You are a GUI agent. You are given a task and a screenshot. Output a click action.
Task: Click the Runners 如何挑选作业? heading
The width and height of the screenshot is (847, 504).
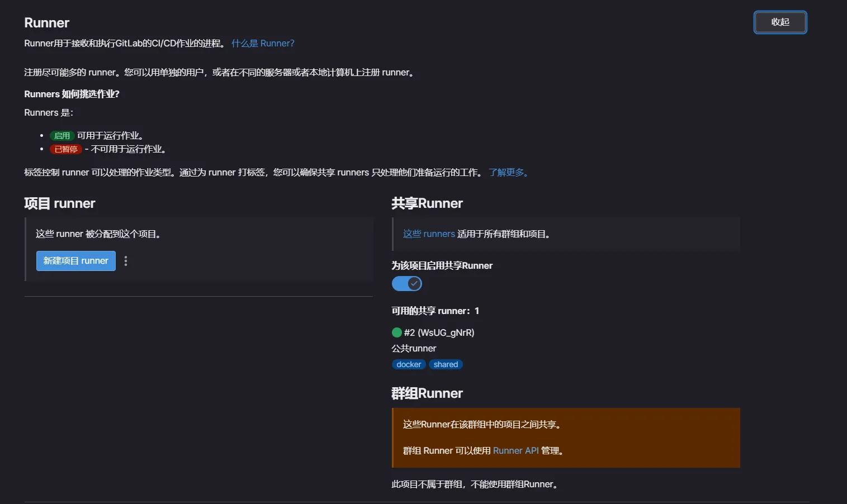click(72, 94)
